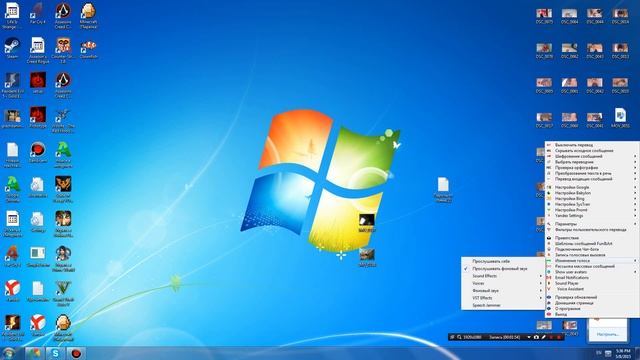Open Google Chrome from the taskbar
Screen dimensions: 640x360
pyautogui.click(x=34, y=353)
